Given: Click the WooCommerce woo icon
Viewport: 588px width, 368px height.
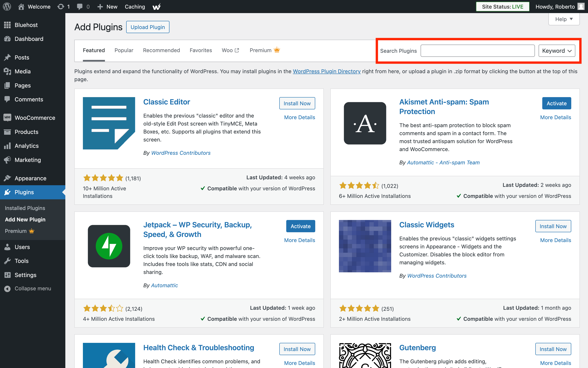Looking at the screenshot, I should [7, 118].
